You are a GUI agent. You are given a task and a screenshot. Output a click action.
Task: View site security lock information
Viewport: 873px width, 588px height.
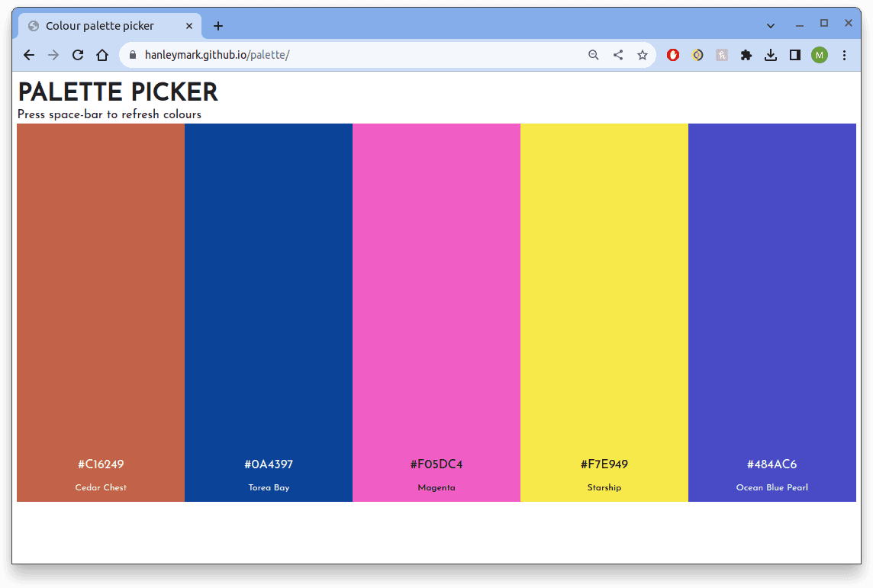point(133,54)
